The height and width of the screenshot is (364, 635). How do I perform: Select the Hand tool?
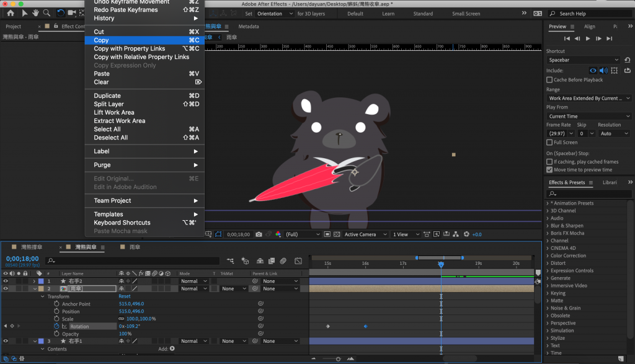[35, 13]
